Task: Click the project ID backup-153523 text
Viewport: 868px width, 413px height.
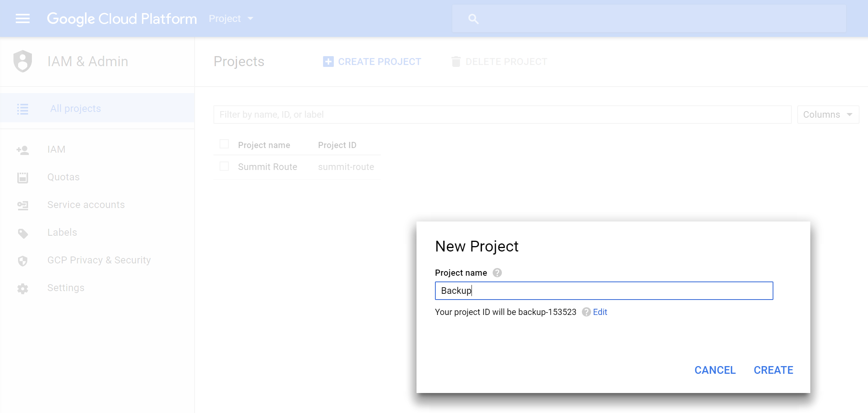Action: click(x=547, y=312)
